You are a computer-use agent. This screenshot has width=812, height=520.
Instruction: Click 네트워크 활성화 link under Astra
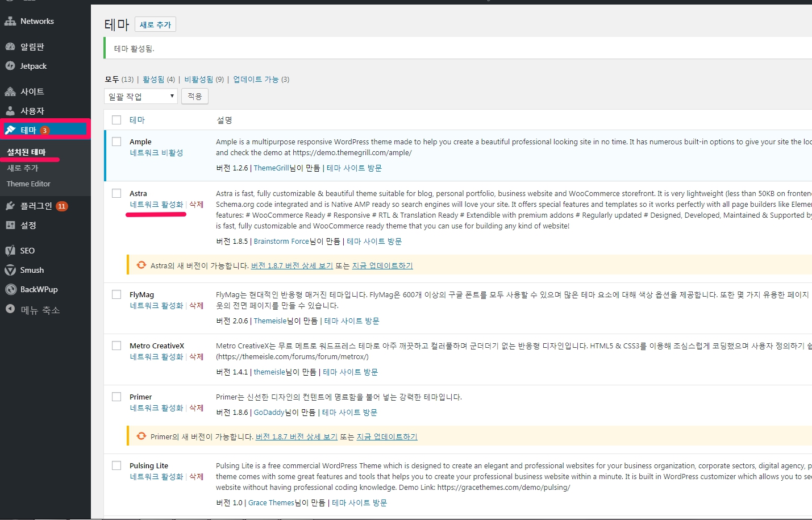click(x=156, y=205)
